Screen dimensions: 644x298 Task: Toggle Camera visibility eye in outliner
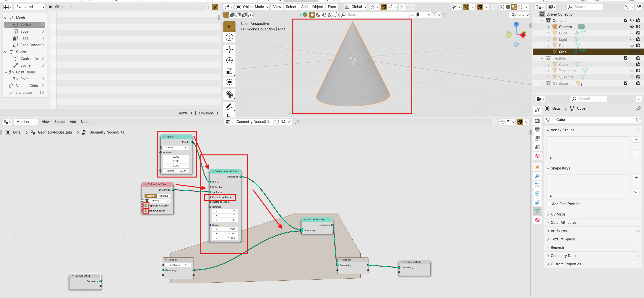coord(632,27)
